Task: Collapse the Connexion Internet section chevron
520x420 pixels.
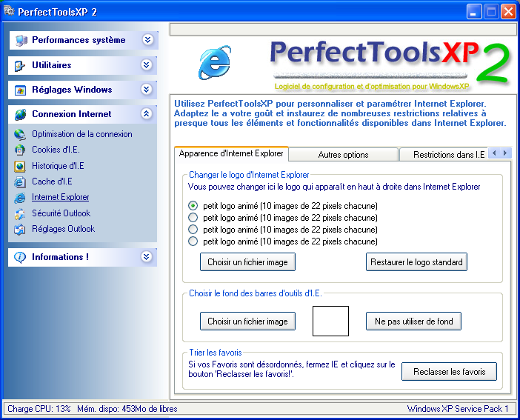Action: click(147, 114)
